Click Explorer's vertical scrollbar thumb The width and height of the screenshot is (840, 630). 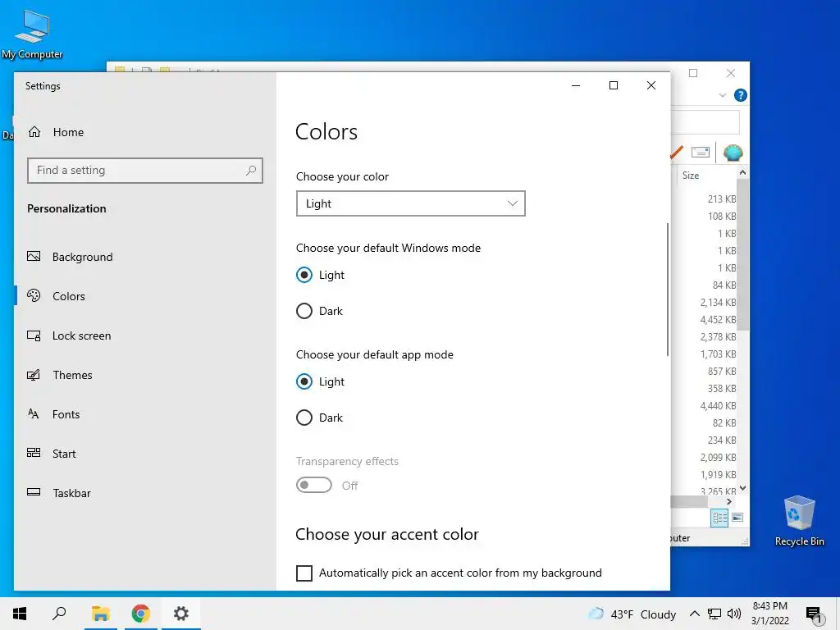[x=742, y=254]
